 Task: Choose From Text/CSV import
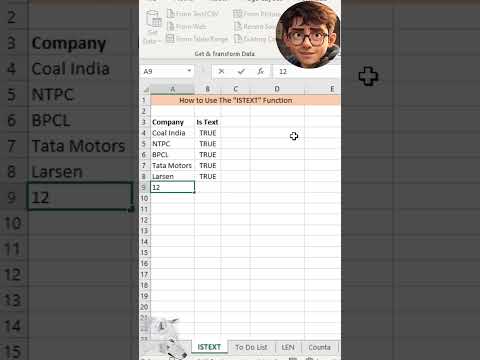tap(192, 14)
